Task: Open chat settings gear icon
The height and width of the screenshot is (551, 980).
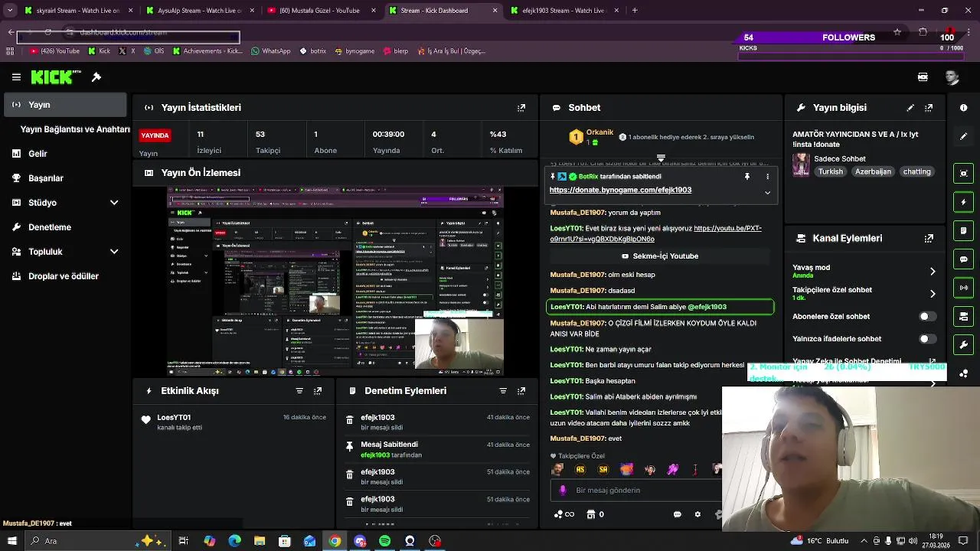Action: click(x=697, y=515)
